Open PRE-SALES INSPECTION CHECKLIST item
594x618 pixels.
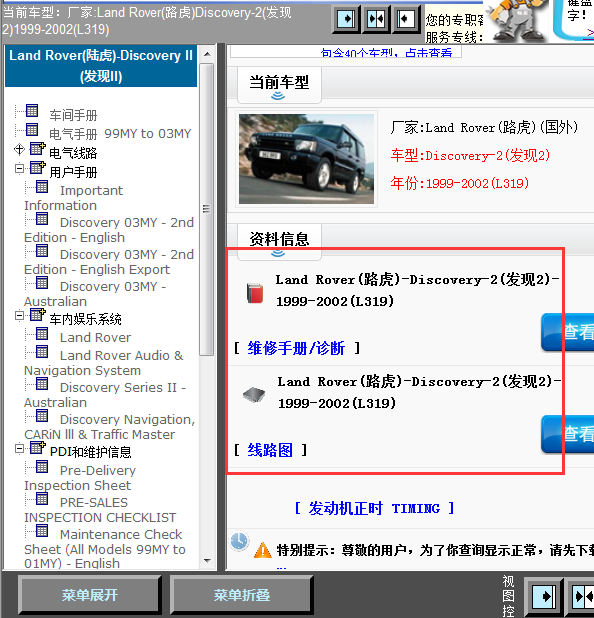100,510
